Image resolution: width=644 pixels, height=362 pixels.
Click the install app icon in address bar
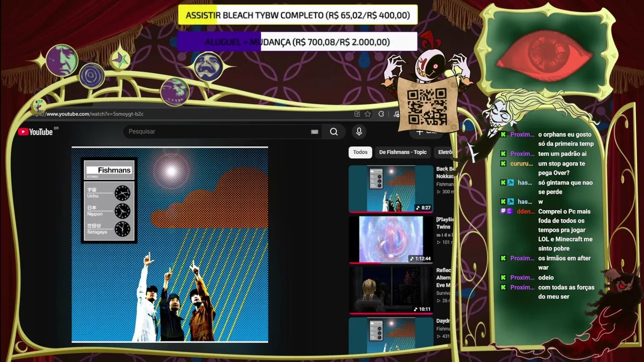pyautogui.click(x=357, y=114)
